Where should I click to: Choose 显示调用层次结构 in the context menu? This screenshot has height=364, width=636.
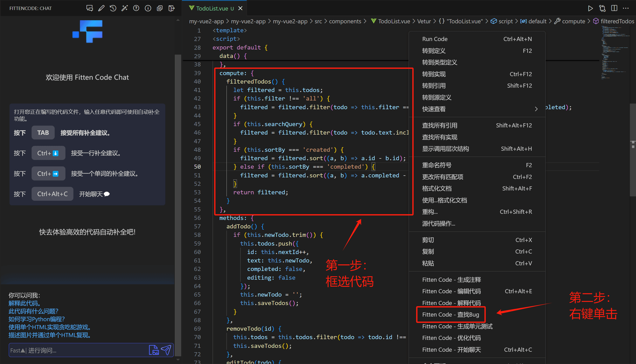477,149
